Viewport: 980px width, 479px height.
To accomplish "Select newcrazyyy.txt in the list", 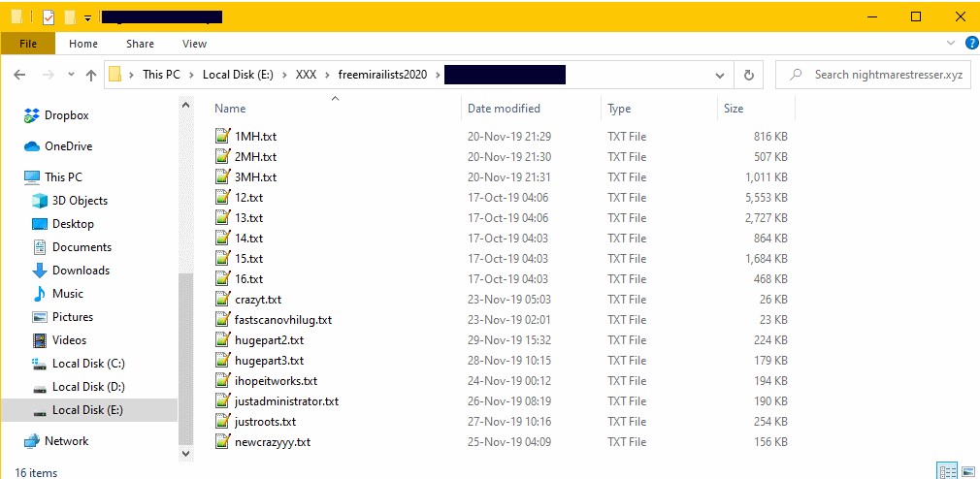I will (273, 442).
